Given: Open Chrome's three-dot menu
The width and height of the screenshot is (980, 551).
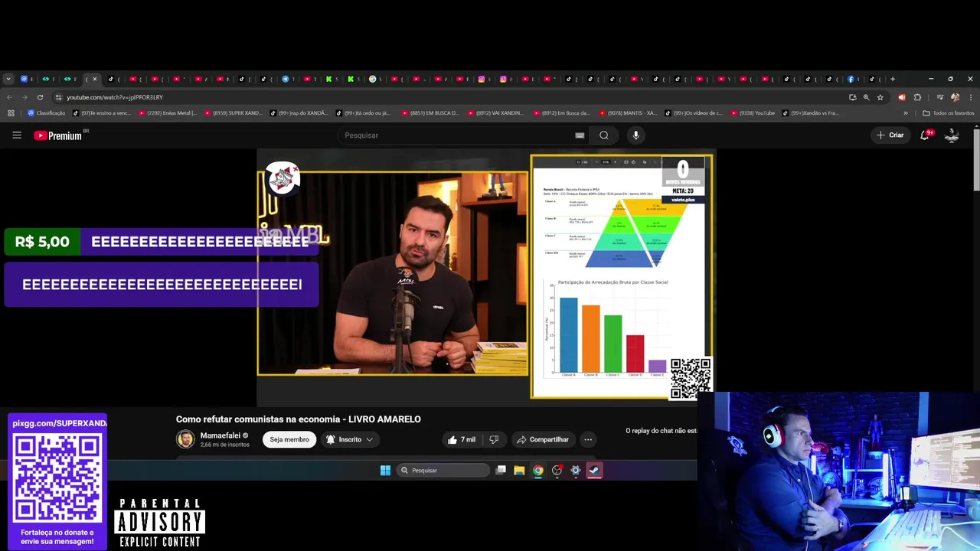Looking at the screenshot, I should point(970,97).
